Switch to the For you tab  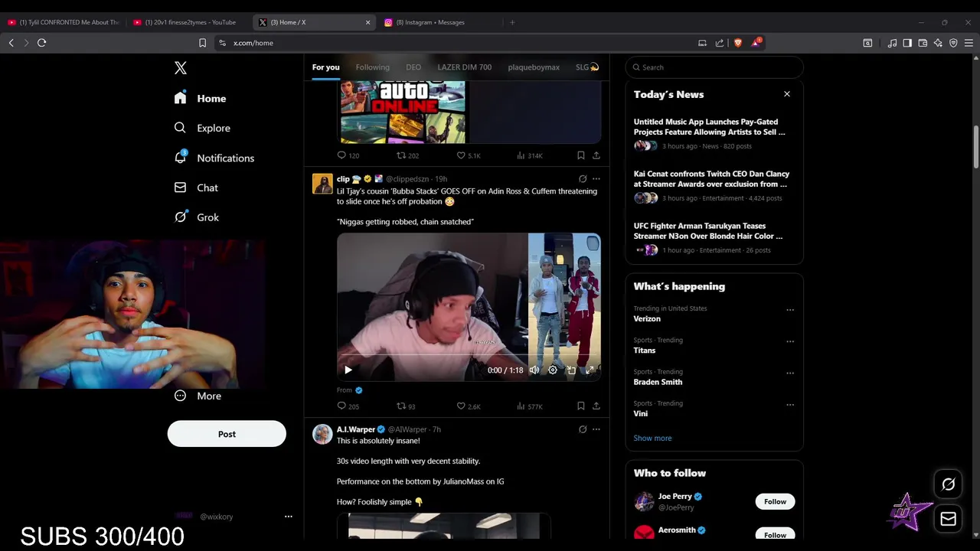[x=325, y=67]
